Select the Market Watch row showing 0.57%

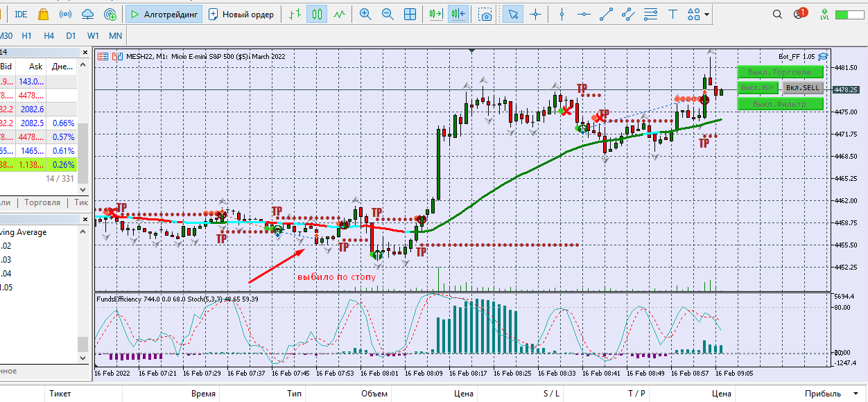[38, 137]
